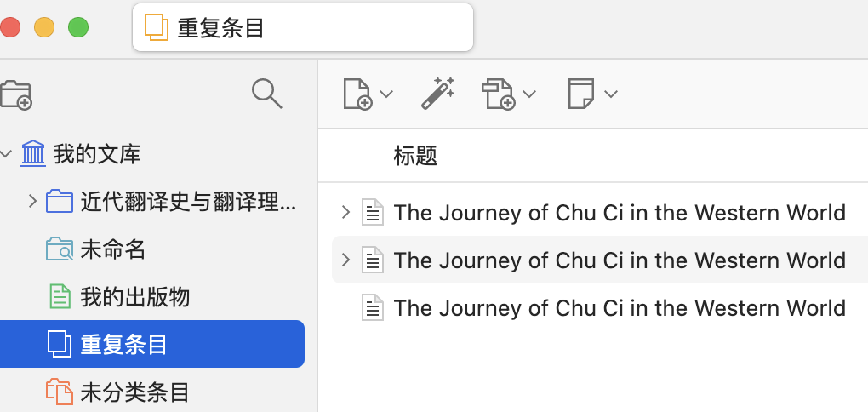
Task: Open the new note dropdown arrow
Action: (x=610, y=94)
